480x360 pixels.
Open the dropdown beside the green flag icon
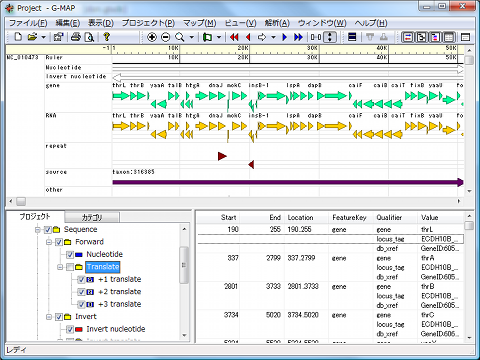(x=219, y=37)
